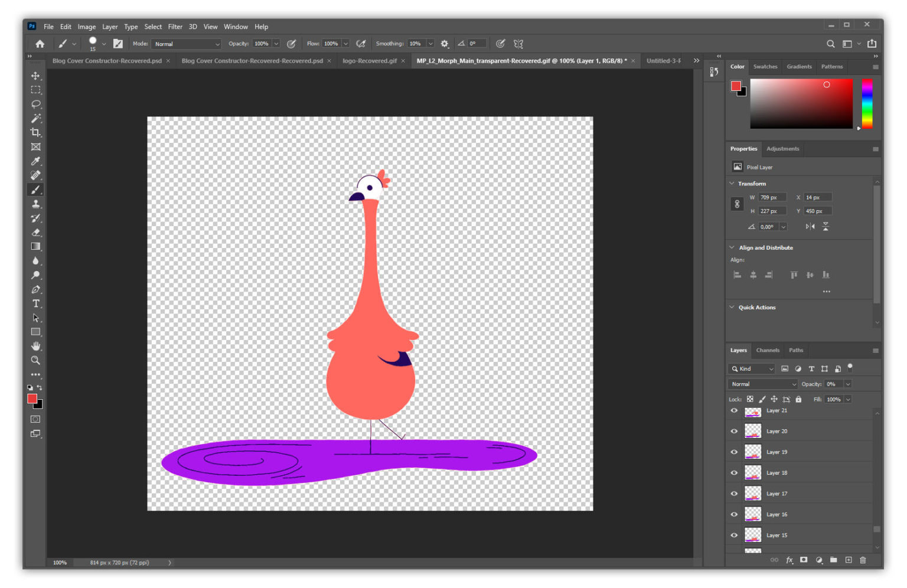The height and width of the screenshot is (588, 907).
Task: Hide Layer 19 visibility
Action: (734, 452)
